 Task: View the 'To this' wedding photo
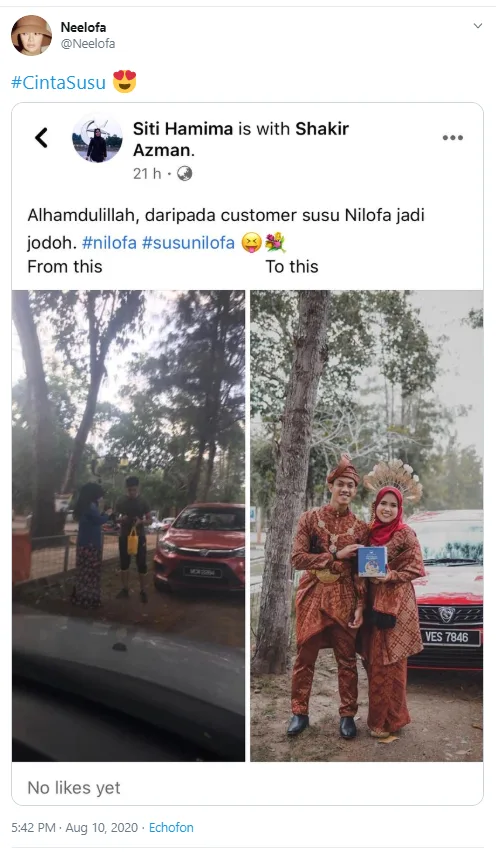click(x=366, y=525)
